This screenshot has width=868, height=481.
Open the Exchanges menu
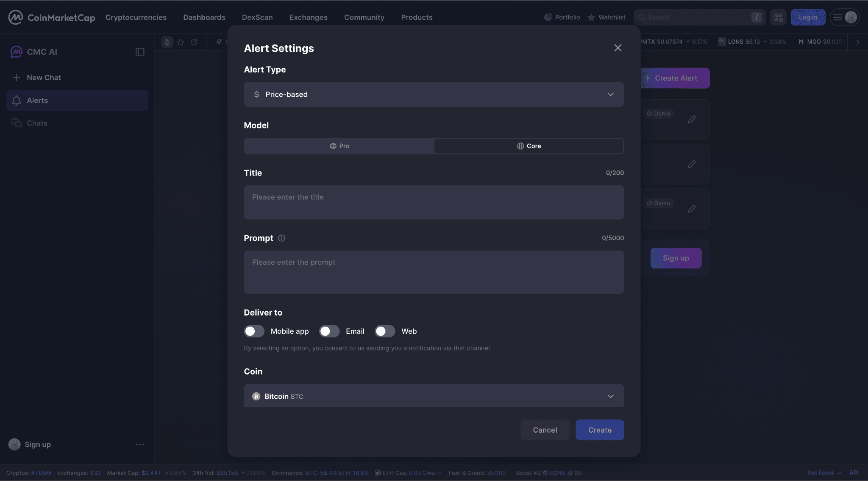pos(309,17)
